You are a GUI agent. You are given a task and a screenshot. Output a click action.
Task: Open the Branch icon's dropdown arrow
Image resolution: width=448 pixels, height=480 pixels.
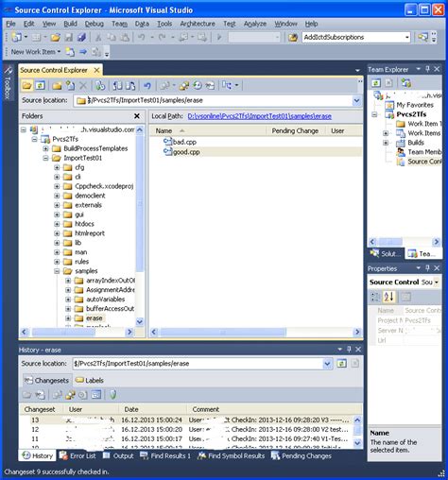[x=236, y=85]
